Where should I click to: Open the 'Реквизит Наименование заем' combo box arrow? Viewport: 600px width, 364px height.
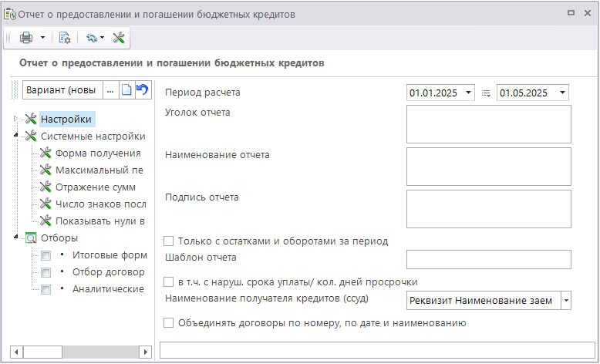click(566, 300)
